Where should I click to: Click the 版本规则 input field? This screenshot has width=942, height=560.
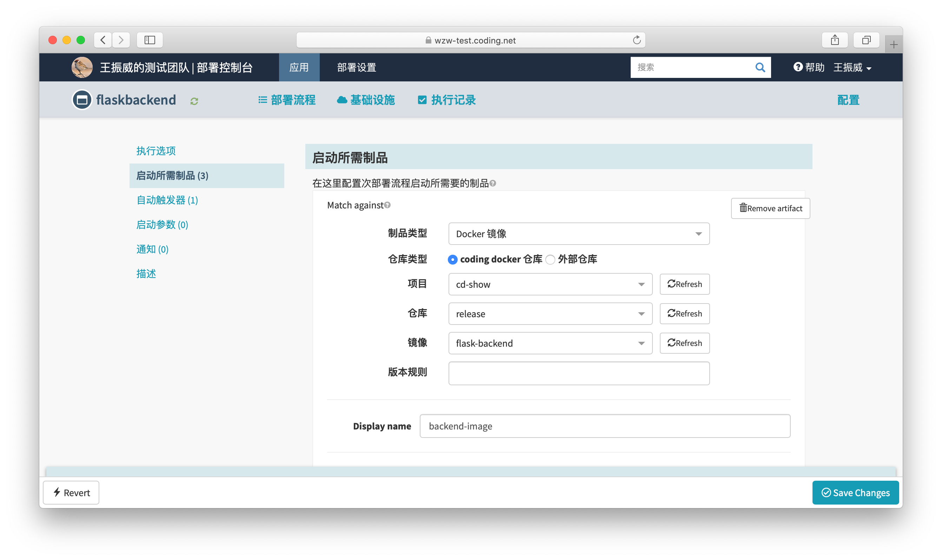(579, 373)
